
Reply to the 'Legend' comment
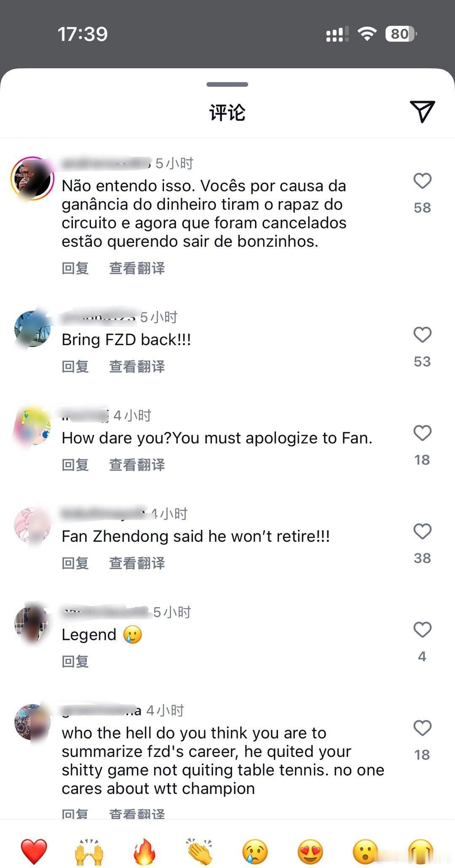pos(75,661)
